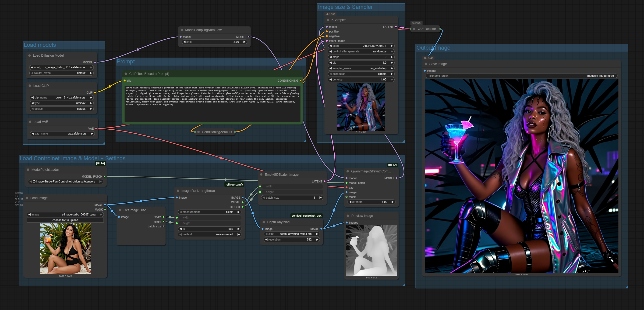Click choose file to upload button
Viewport: 644px width, 310px height.
65,220
